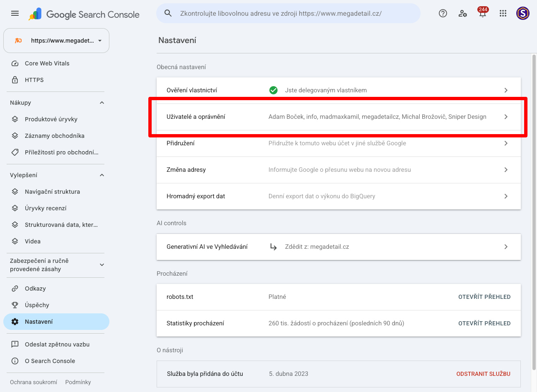Open Videa in the sidebar

point(56,241)
